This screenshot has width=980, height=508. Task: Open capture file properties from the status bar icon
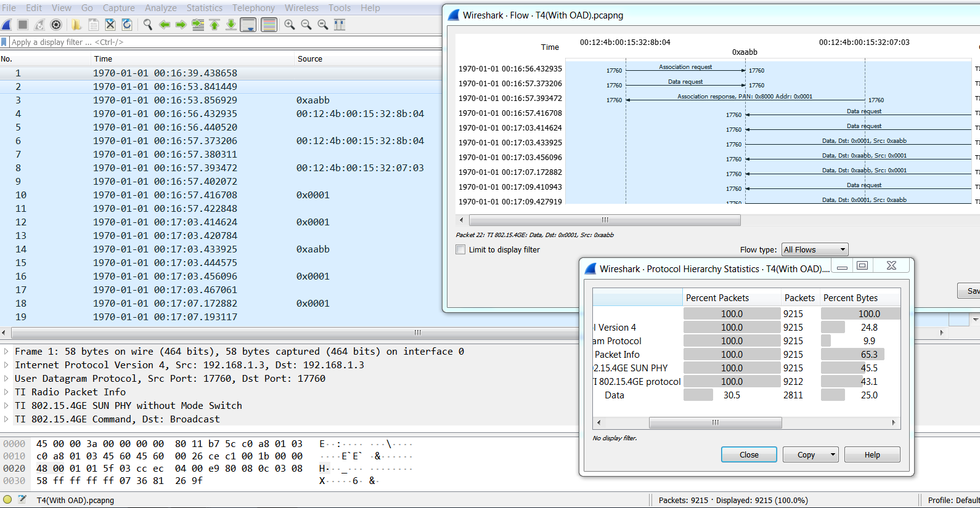click(x=23, y=499)
